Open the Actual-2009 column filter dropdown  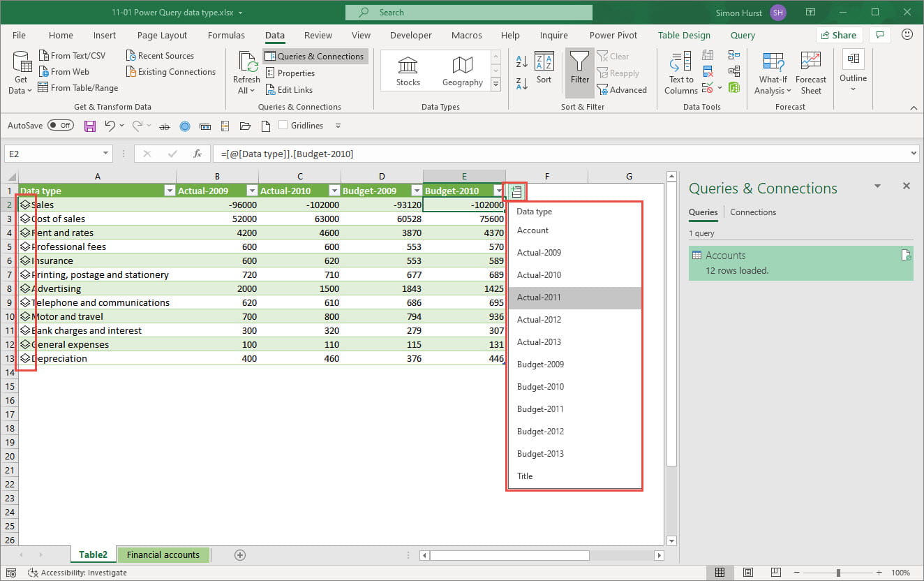pyautogui.click(x=251, y=191)
